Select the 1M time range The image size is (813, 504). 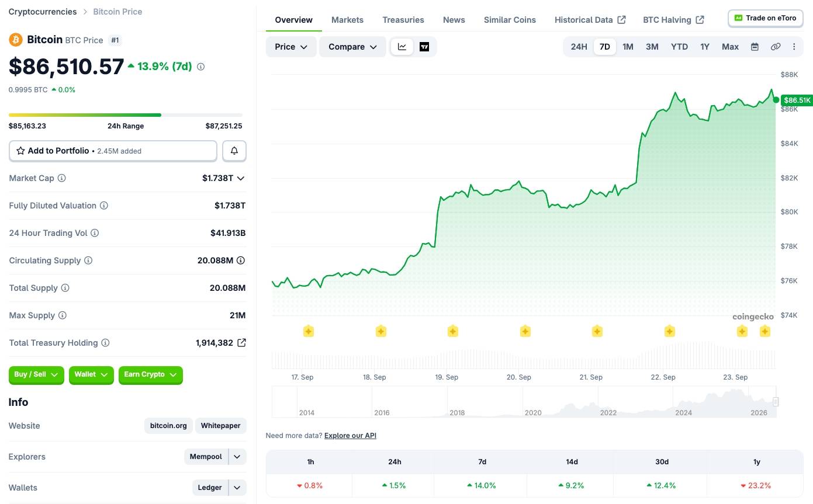click(628, 47)
